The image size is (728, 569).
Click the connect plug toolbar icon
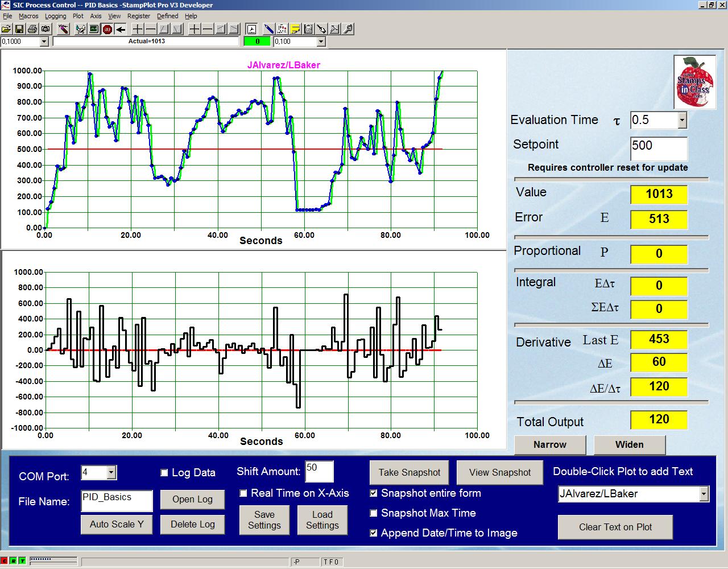click(81, 29)
